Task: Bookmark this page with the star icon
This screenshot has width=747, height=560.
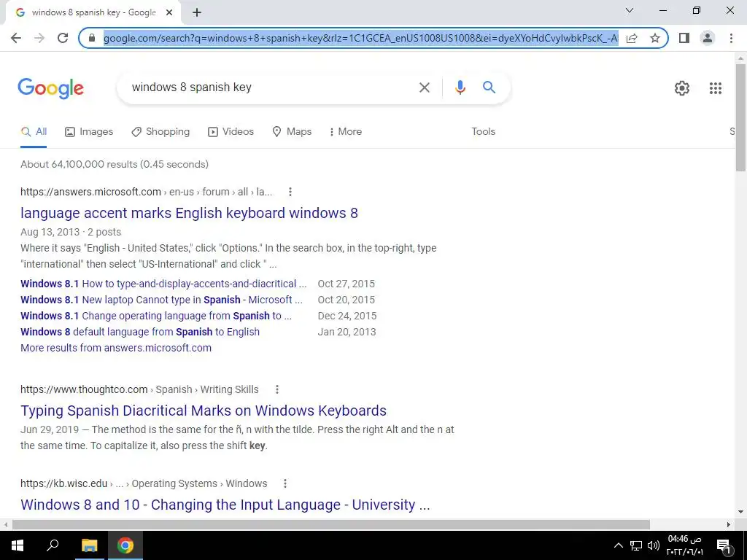Action: pyautogui.click(x=655, y=38)
